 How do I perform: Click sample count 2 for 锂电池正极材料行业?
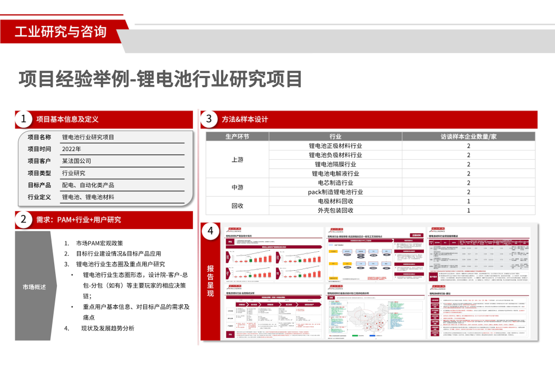tap(469, 146)
